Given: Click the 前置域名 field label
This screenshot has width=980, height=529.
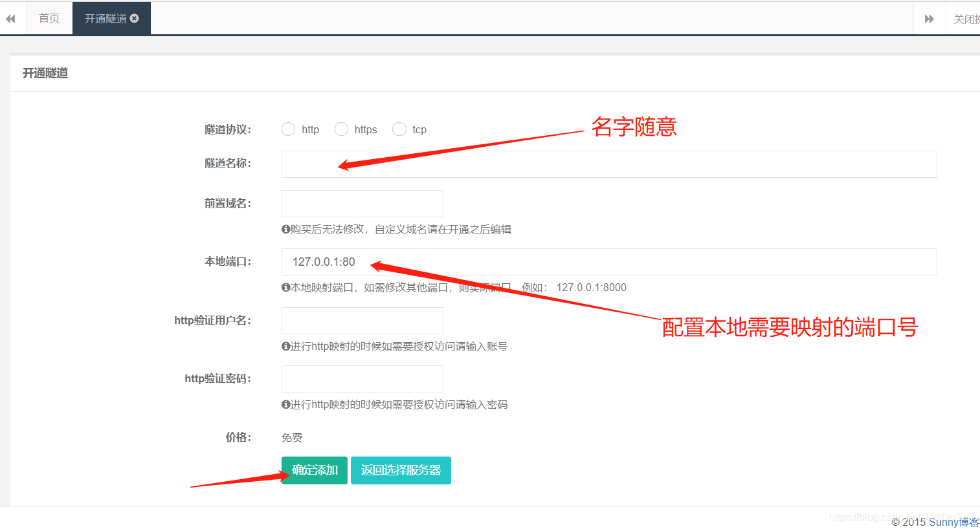Looking at the screenshot, I should click(x=228, y=203).
